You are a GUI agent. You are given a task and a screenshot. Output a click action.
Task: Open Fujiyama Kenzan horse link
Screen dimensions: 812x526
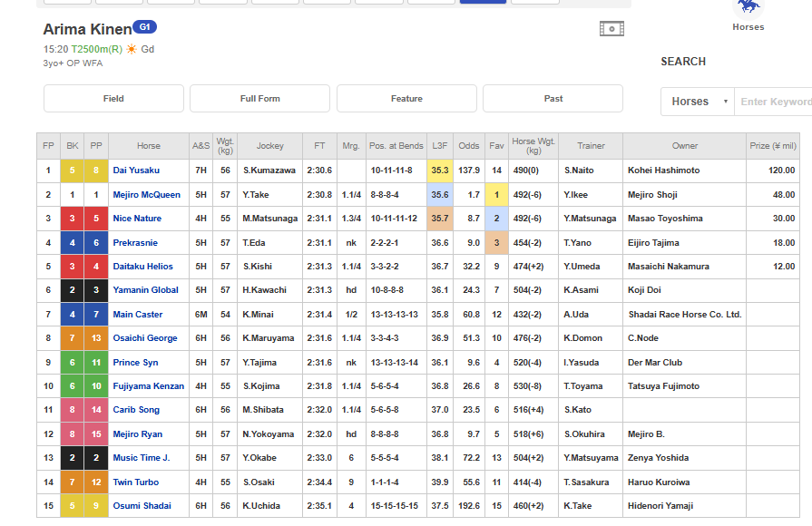coord(149,386)
